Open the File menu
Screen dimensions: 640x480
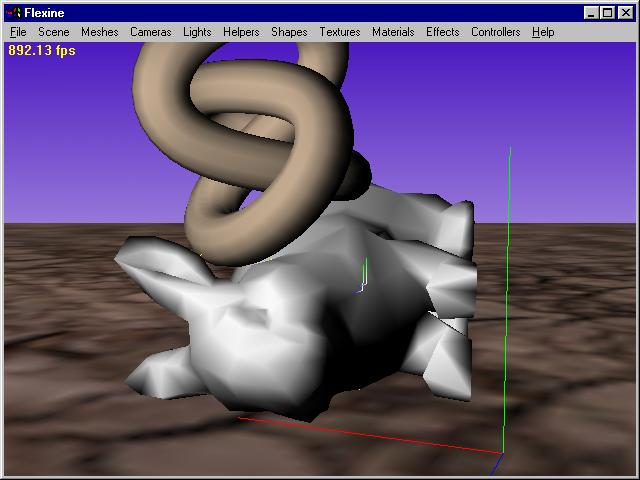tap(18, 32)
